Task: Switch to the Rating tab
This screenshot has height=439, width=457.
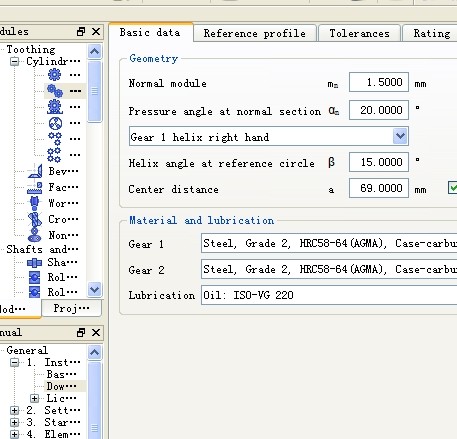Action: [x=431, y=33]
